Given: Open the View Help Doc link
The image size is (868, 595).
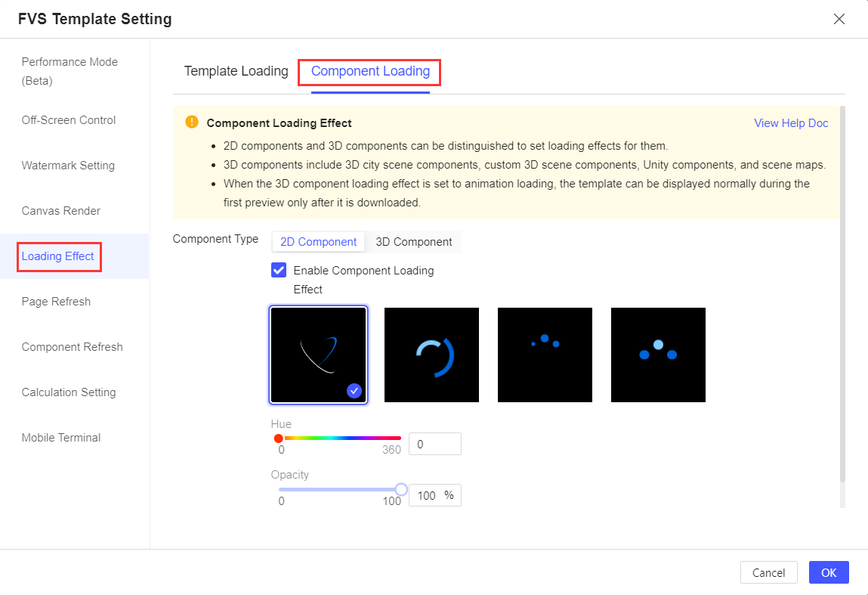Looking at the screenshot, I should pos(791,122).
